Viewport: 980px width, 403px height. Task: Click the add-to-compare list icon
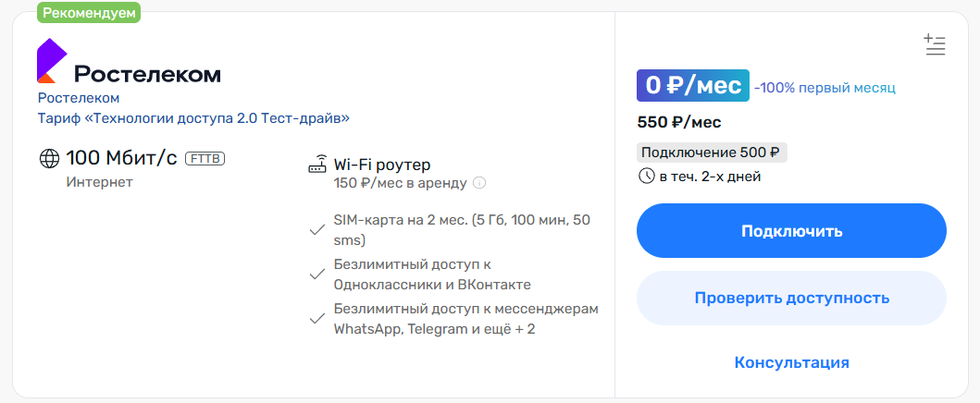click(935, 45)
